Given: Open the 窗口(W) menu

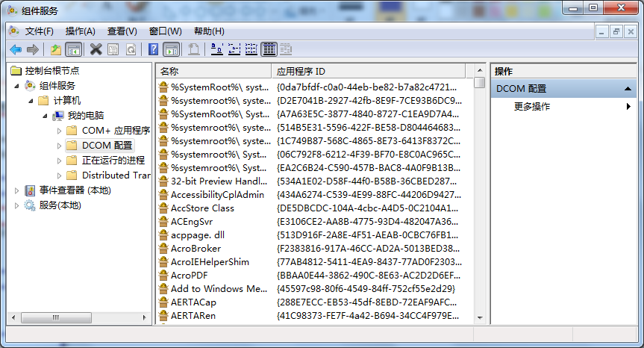Looking at the screenshot, I should (x=166, y=31).
